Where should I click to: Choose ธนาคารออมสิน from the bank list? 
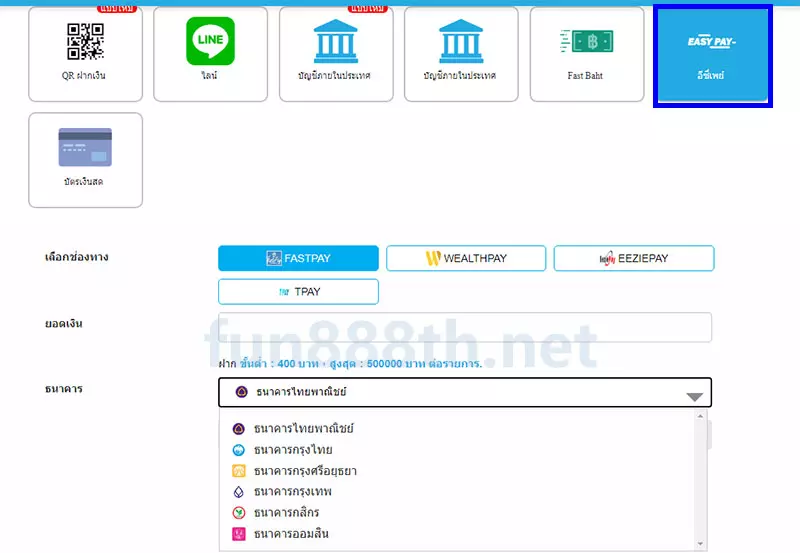291,534
